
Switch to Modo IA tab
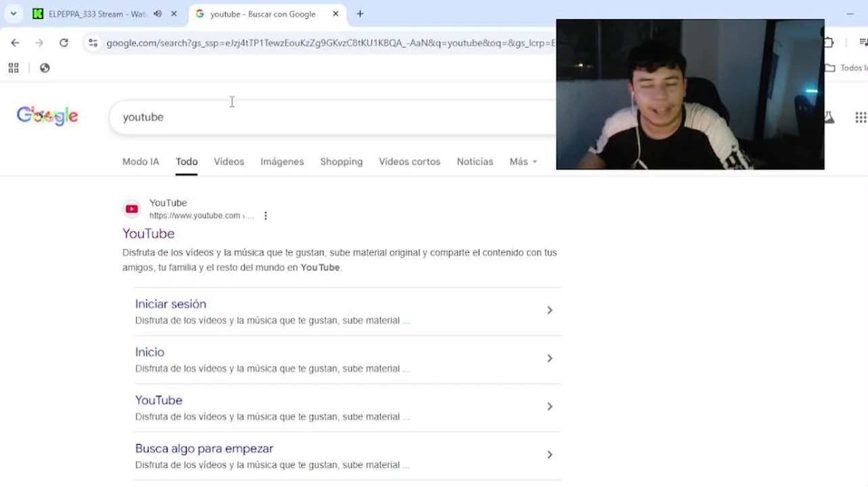141,162
